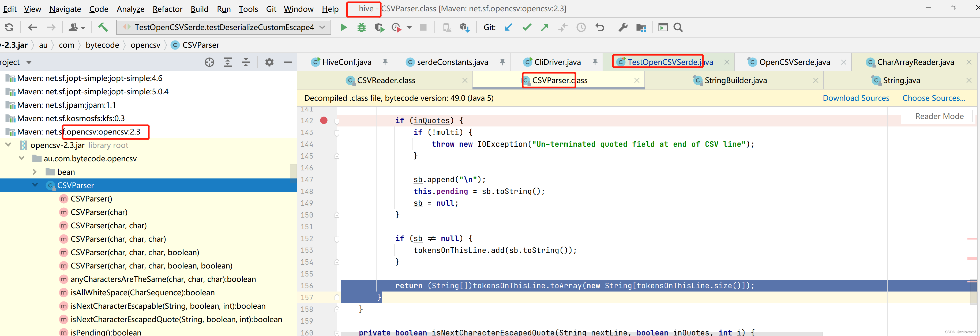Toggle breakpoint on line 142

(x=324, y=121)
